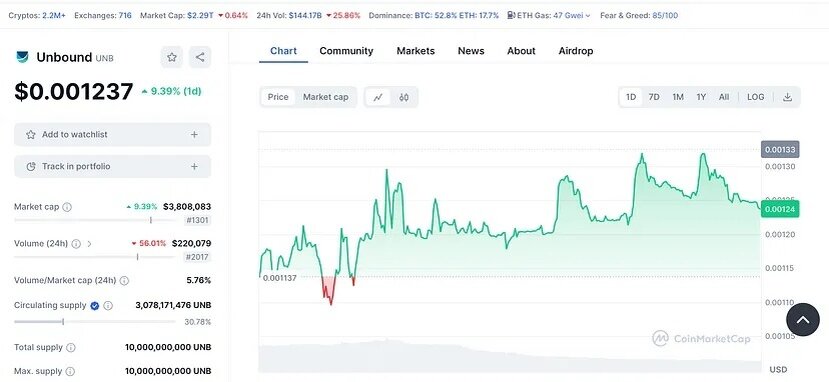This screenshot has width=829, height=382.
Task: Click the Circulating supply verified badge
Action: pyautogui.click(x=95, y=305)
